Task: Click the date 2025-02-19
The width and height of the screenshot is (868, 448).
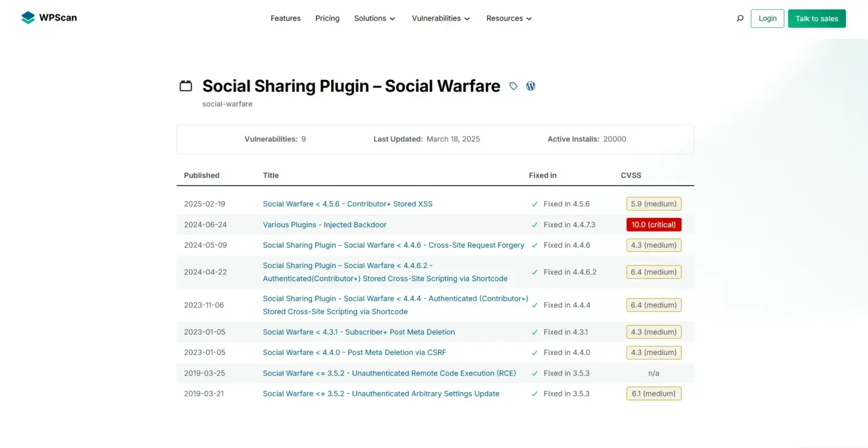Action: [x=206, y=204]
